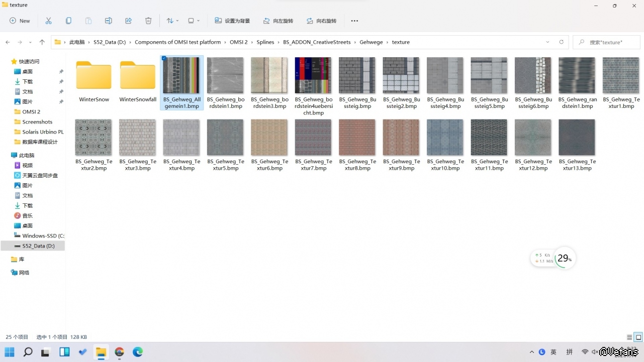Switch to details list view in status bar
Viewport: 644px width, 362px height.
coord(629,337)
